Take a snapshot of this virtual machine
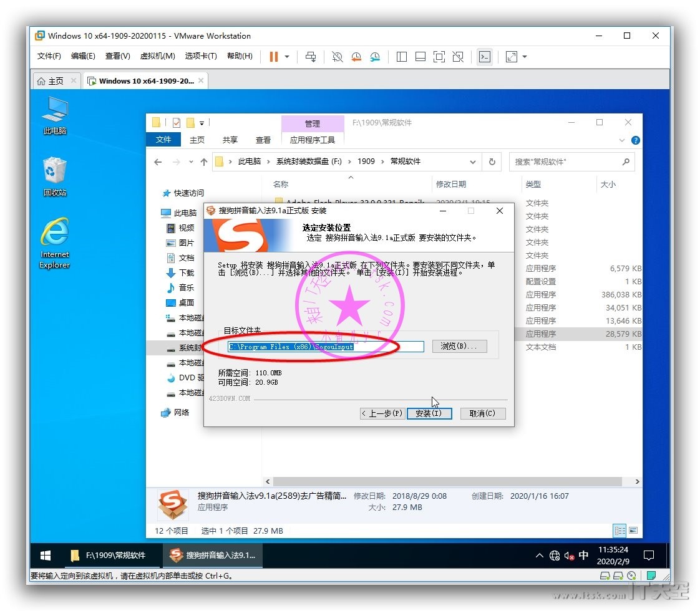The height and width of the screenshot is (611, 700). [337, 57]
